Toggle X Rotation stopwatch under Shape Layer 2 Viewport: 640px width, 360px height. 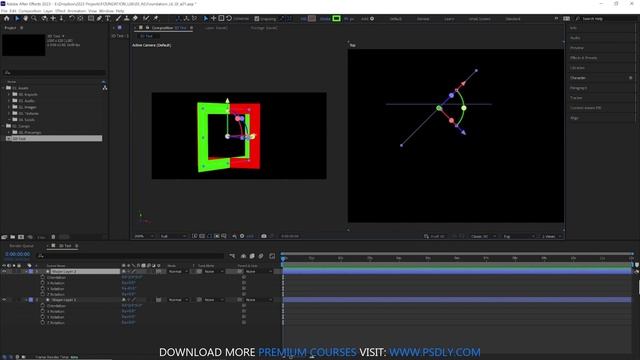pos(42,283)
